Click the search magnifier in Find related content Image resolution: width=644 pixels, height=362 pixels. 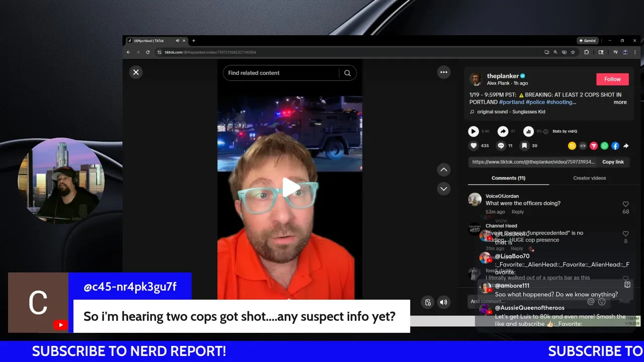pos(347,73)
